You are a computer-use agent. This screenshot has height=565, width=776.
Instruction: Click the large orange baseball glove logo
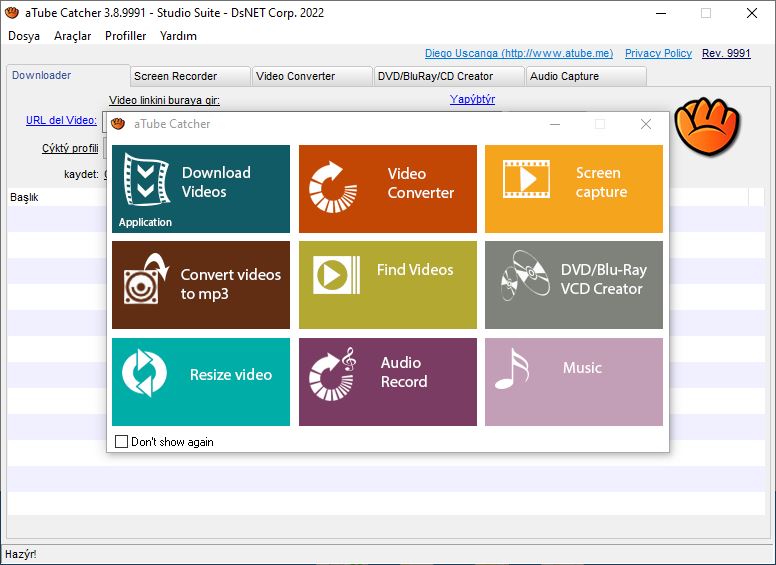pyautogui.click(x=707, y=126)
